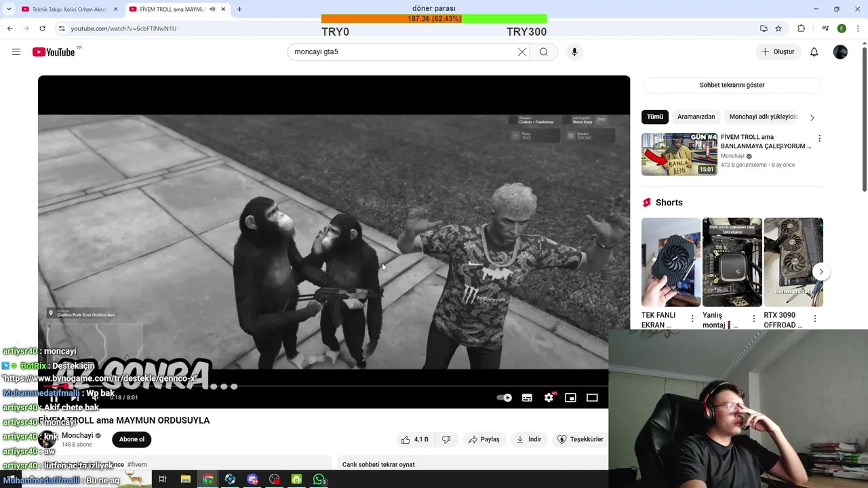Close the Teknik Takip tab
Image resolution: width=868 pixels, height=488 pixels.
coord(115,9)
